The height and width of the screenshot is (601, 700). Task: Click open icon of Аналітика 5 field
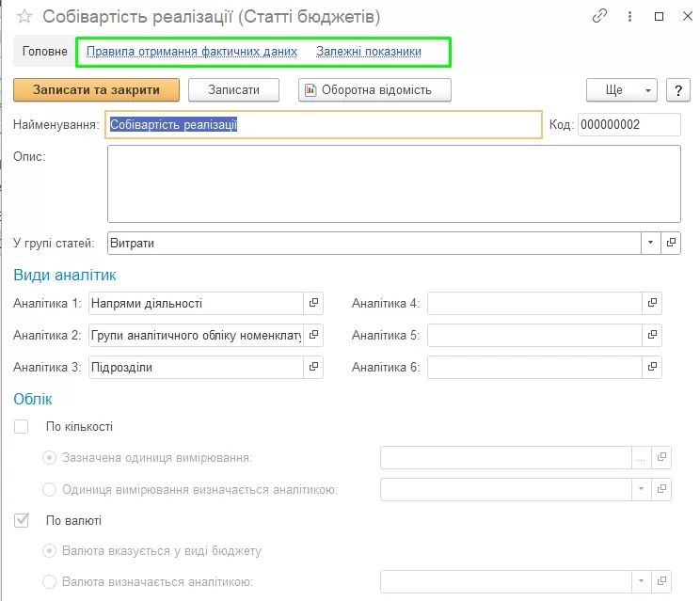[x=652, y=335]
